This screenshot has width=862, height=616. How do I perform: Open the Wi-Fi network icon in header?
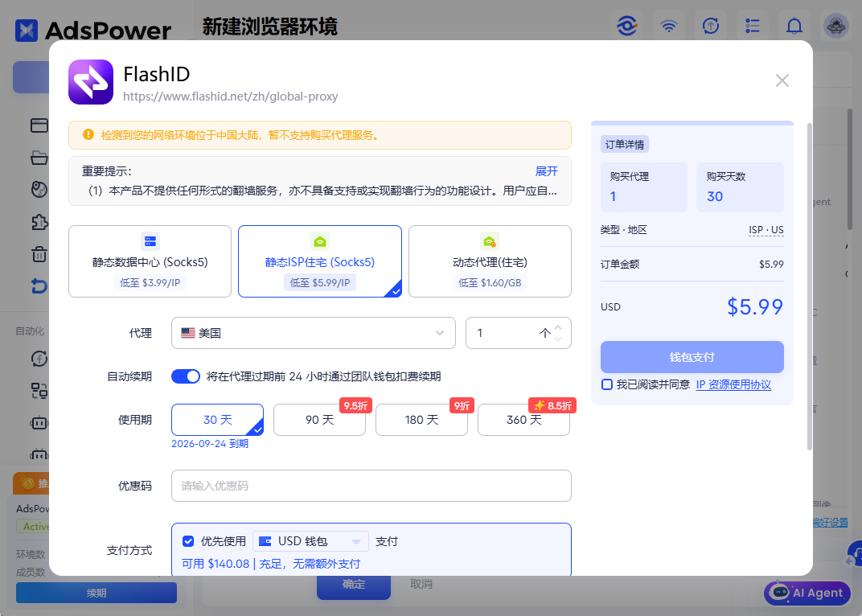(668, 25)
